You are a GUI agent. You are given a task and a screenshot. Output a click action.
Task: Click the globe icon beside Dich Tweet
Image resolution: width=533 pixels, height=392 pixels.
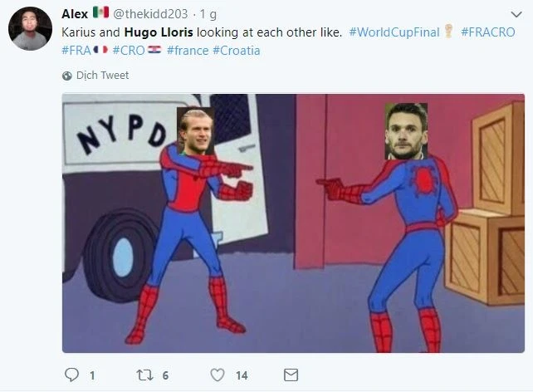[67, 76]
